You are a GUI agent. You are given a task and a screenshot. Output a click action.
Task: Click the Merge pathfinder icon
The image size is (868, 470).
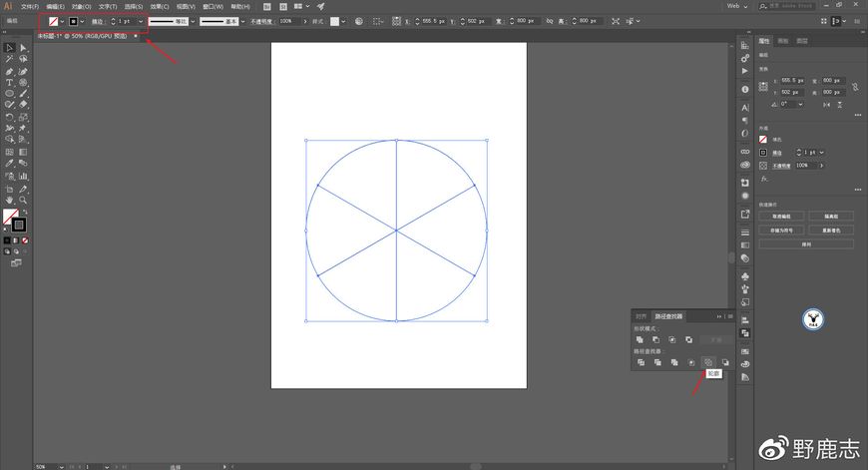point(674,362)
